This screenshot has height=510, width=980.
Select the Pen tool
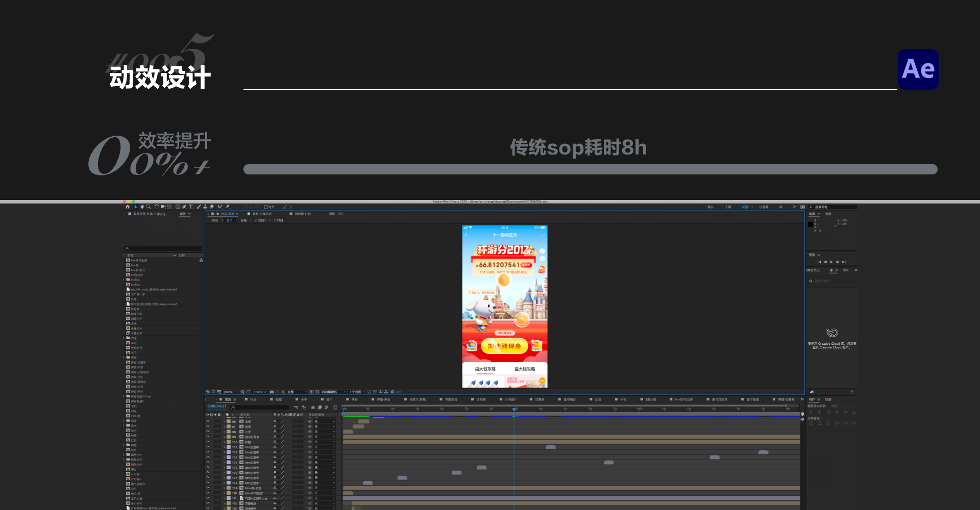[x=184, y=207]
